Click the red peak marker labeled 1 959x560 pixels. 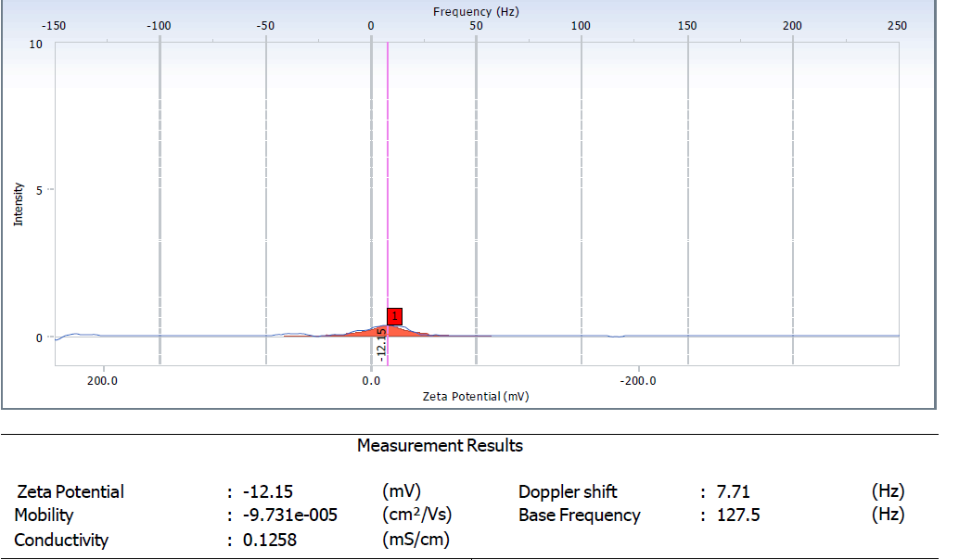(394, 316)
